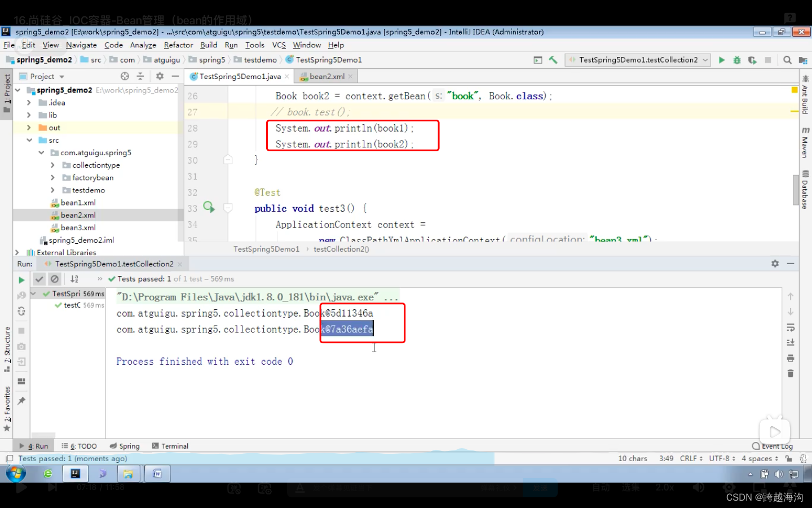This screenshot has width=812, height=508.
Task: Expand the lib folder
Action: pos(29,115)
